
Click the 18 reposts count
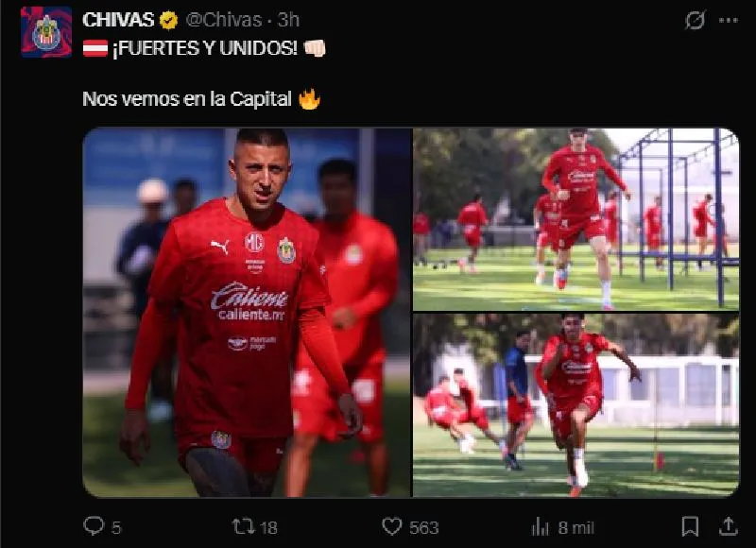pos(268,528)
